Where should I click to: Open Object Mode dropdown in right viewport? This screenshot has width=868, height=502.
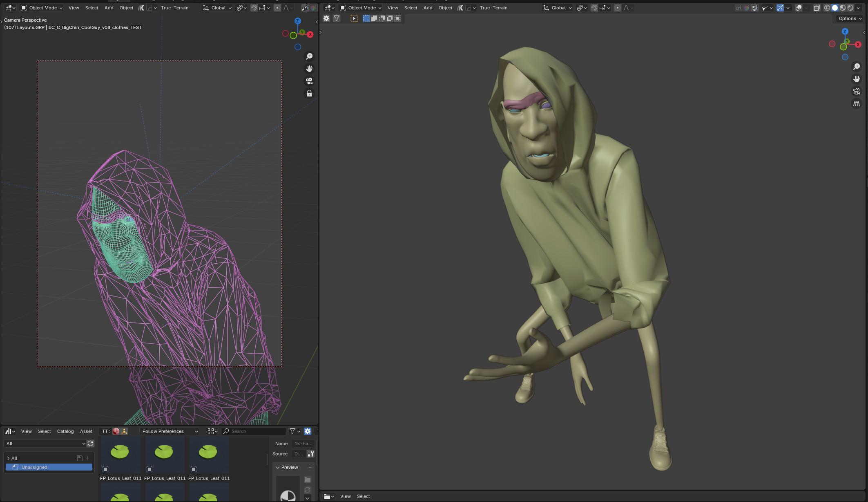click(x=361, y=8)
